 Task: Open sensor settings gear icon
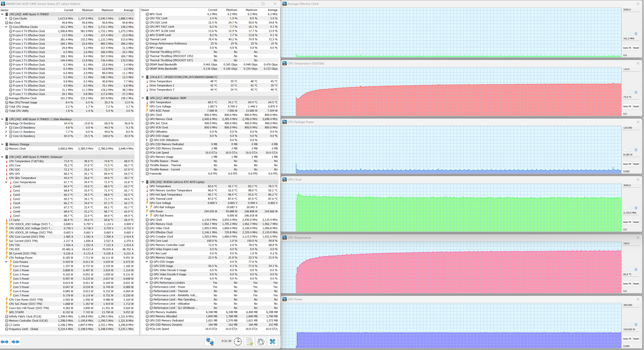pos(261,341)
